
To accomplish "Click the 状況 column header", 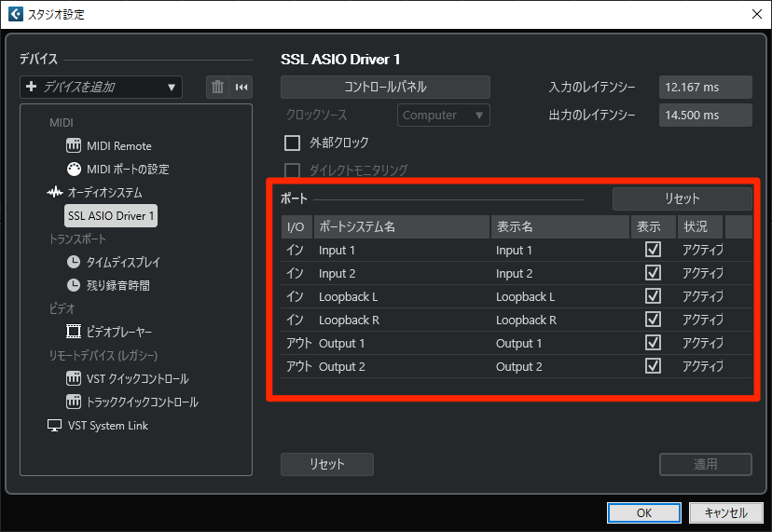I will pyautogui.click(x=699, y=227).
